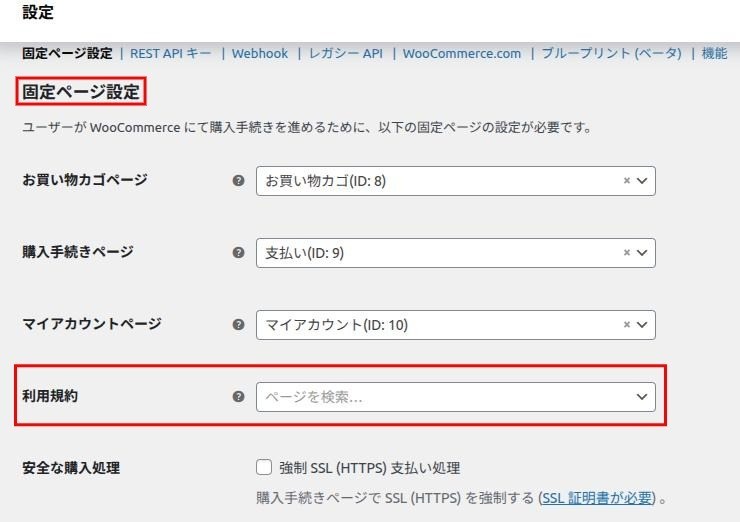The height and width of the screenshot is (522, 740).
Task: Expand the お買い物カゴページ dropdown arrow
Action: tap(642, 181)
